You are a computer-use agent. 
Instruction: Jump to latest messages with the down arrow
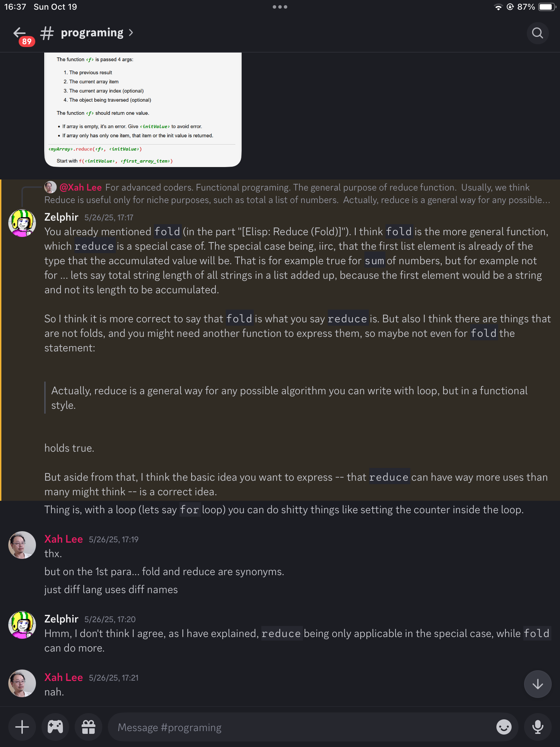coord(538,683)
